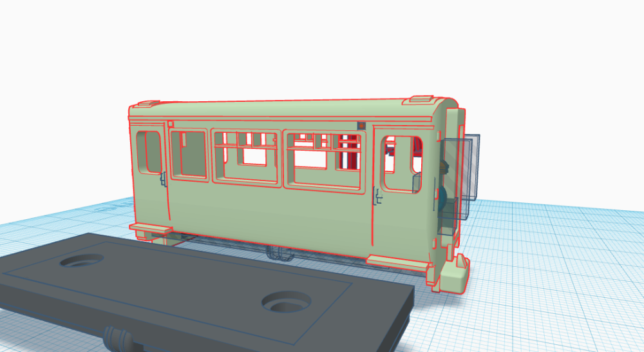Image resolution: width=644 pixels, height=352 pixels.
Task: Click the left door handle
Action: pyautogui.click(x=164, y=179)
